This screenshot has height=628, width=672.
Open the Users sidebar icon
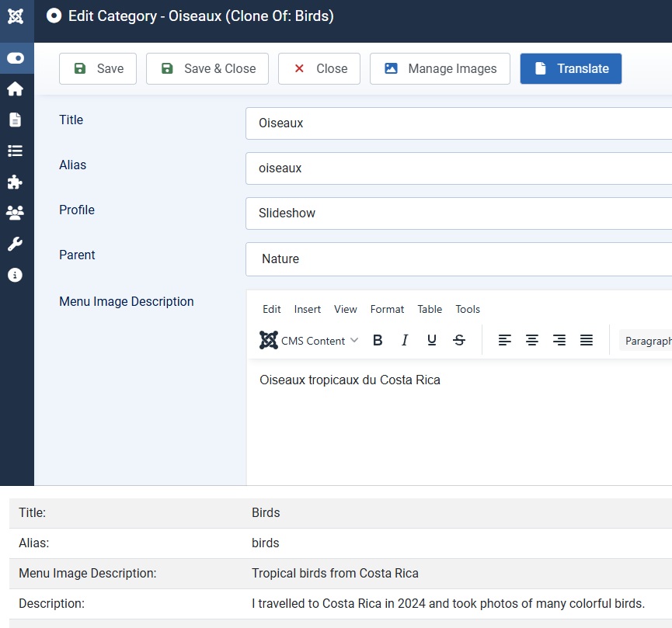15,213
